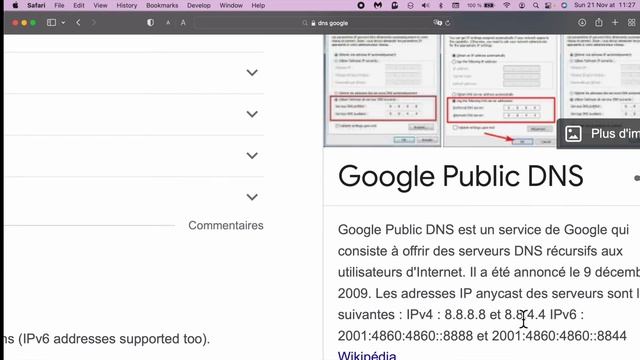Open the third partially visible DNS thumbnail
The width and height of the screenshot is (640, 360).
[x=600, y=77]
